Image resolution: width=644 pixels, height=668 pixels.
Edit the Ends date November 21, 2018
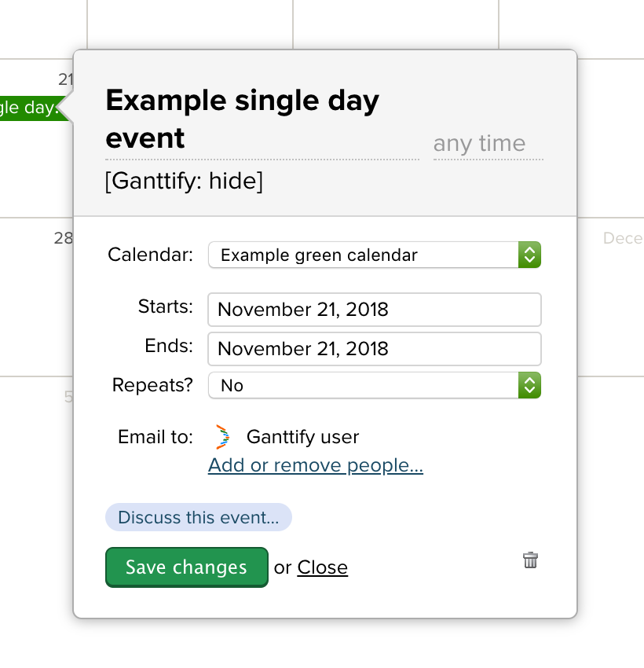[374, 348]
